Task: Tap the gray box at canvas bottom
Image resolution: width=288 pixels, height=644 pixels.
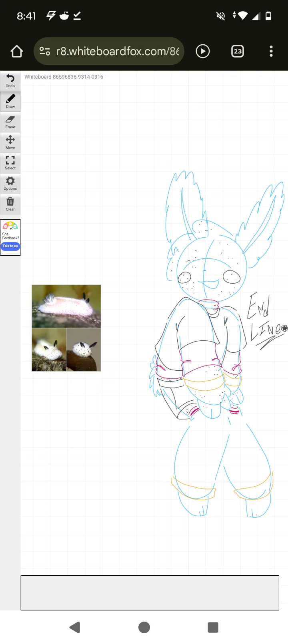Action: coord(150,593)
